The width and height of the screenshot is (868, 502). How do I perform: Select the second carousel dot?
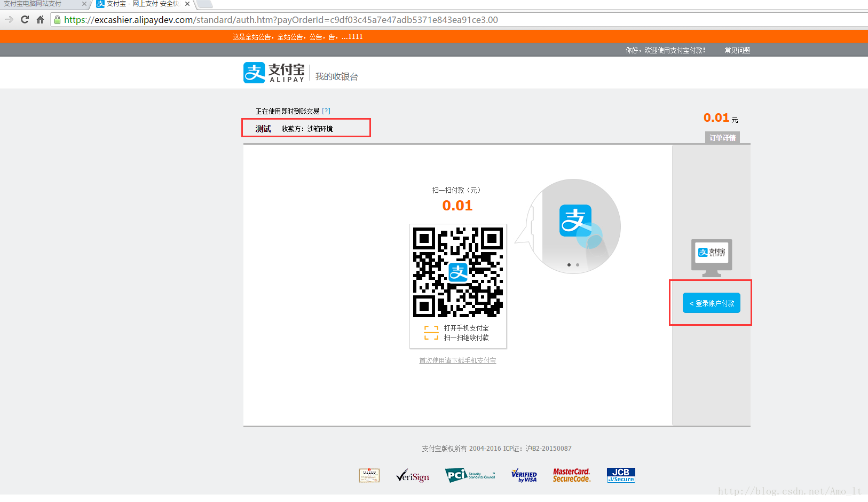[x=578, y=265]
